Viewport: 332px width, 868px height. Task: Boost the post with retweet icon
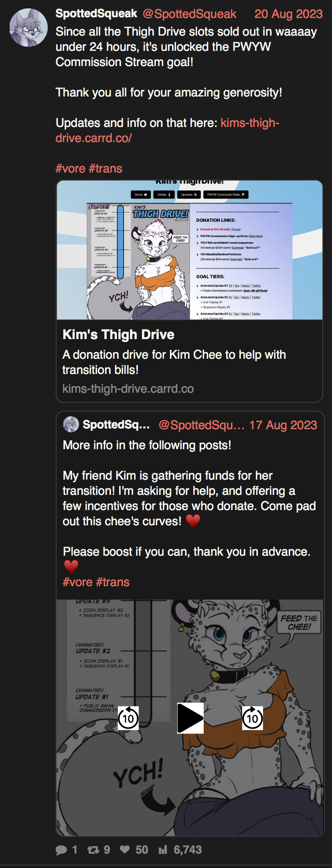93,850
